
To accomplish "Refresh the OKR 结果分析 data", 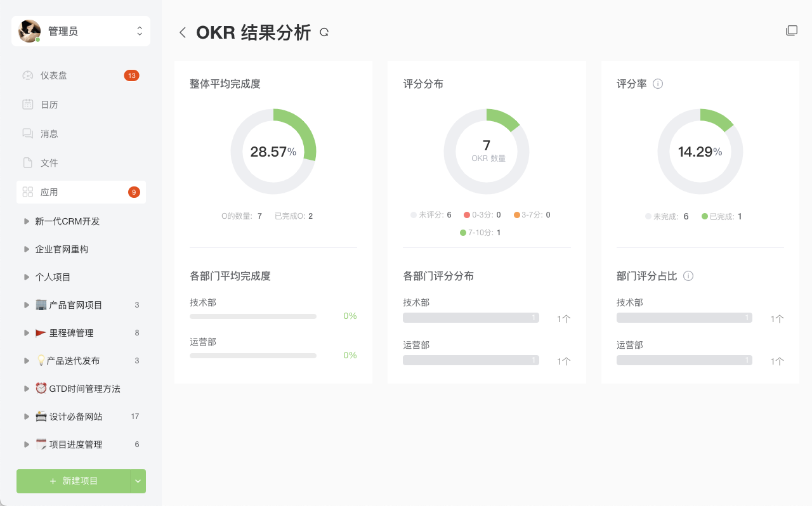I will click(x=324, y=32).
